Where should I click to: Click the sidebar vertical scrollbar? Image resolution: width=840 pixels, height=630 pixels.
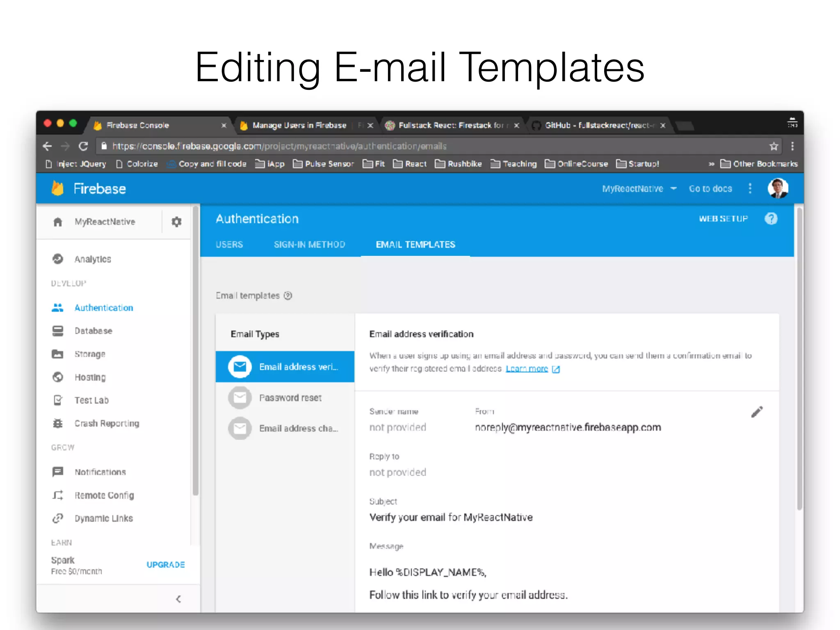pyautogui.click(x=196, y=351)
